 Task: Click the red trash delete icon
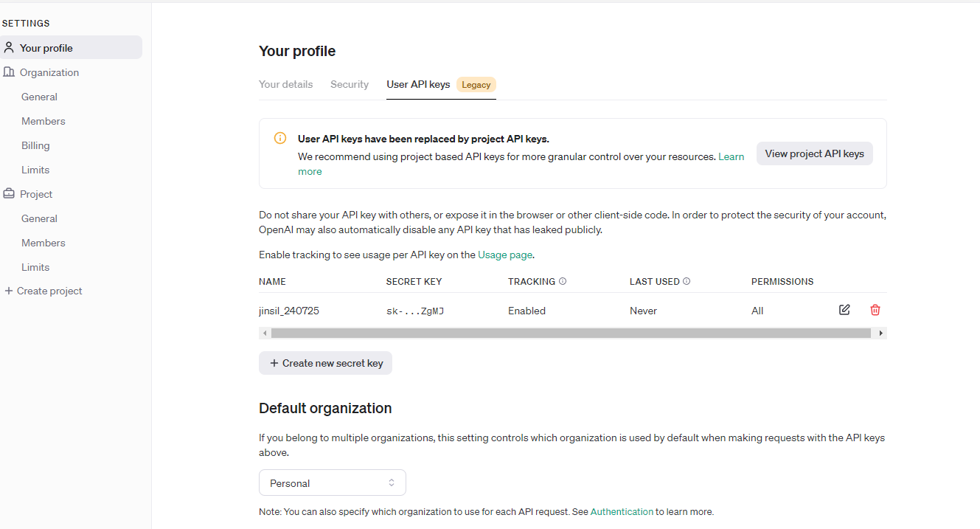pos(875,310)
